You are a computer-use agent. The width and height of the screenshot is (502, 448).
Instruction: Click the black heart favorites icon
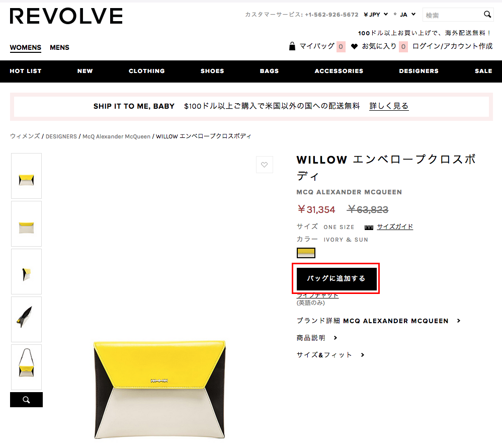coord(354,46)
